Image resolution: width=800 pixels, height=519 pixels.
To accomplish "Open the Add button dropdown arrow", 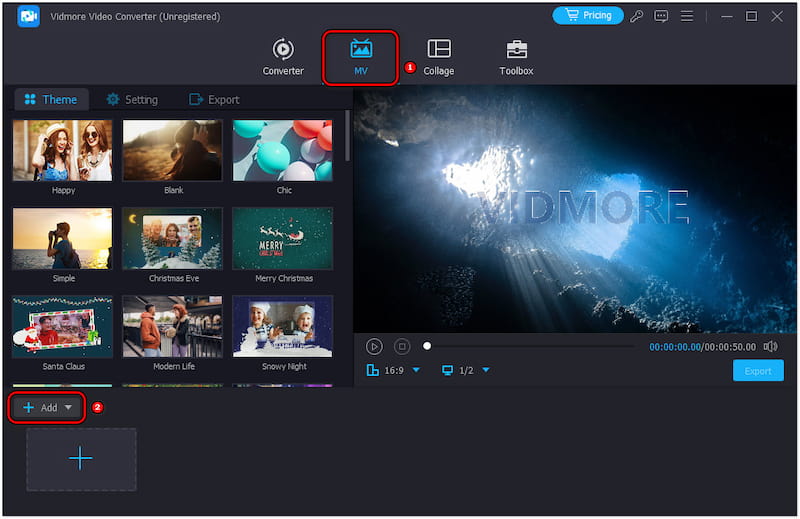I will coord(68,408).
